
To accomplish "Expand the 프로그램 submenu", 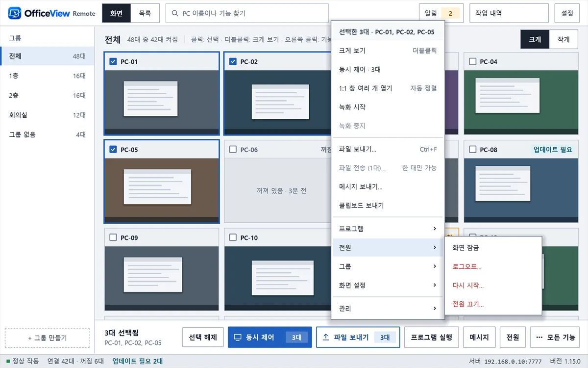I will 388,229.
